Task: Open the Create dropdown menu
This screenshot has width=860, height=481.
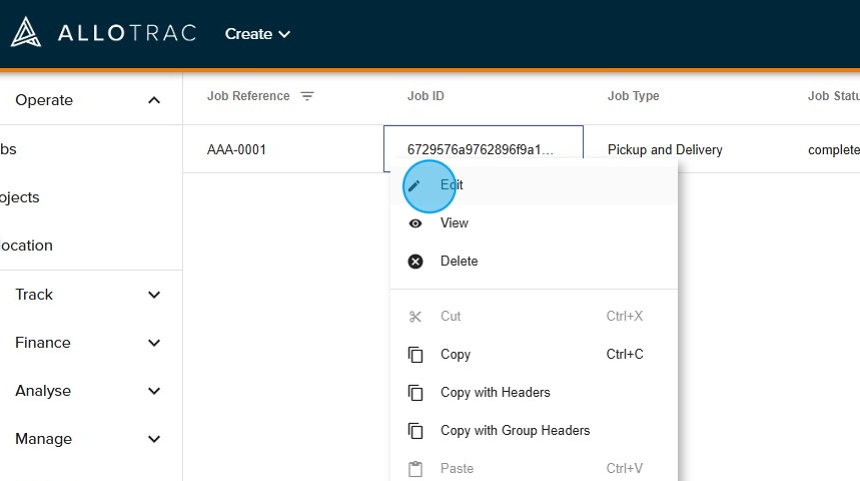Action: (x=257, y=34)
